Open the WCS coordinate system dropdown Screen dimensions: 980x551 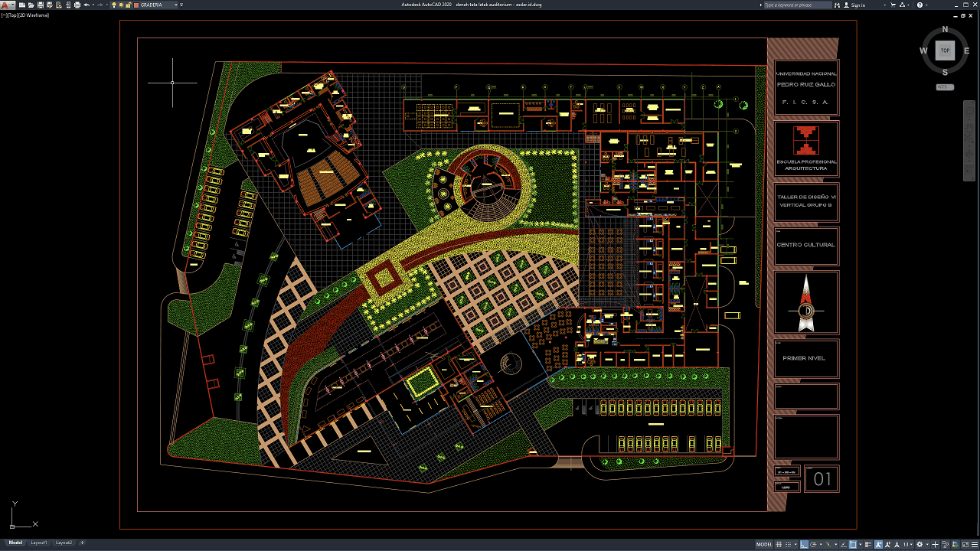(945, 86)
